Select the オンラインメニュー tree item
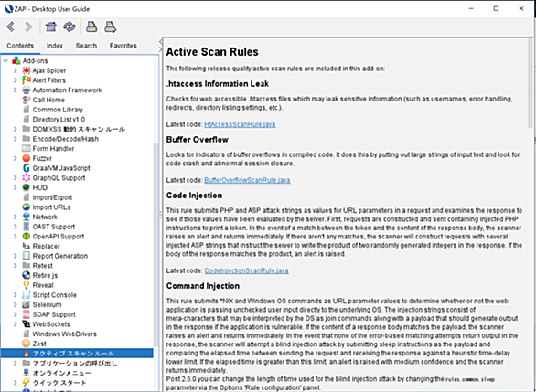This screenshot has width=536, height=392. click(62, 373)
